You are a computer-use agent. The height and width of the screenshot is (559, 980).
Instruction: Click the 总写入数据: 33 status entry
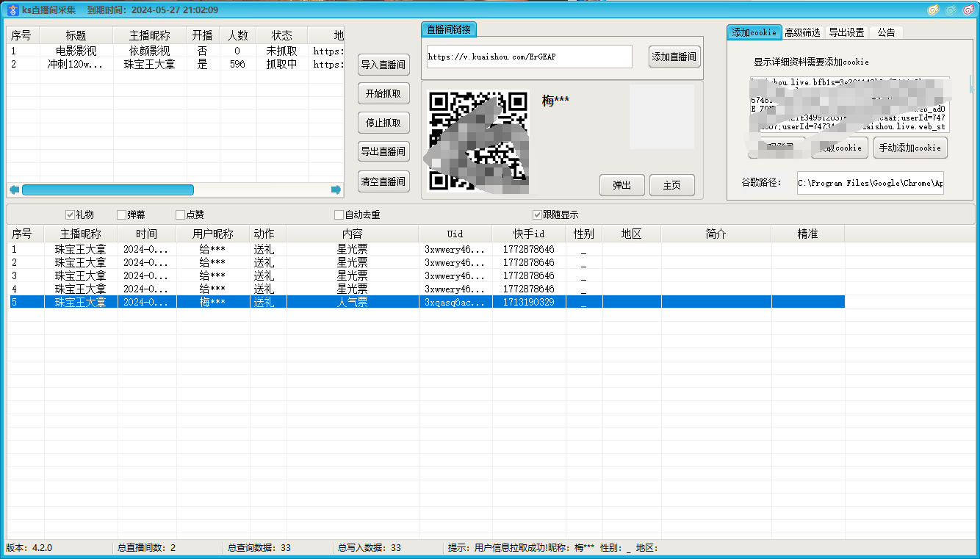click(x=370, y=548)
